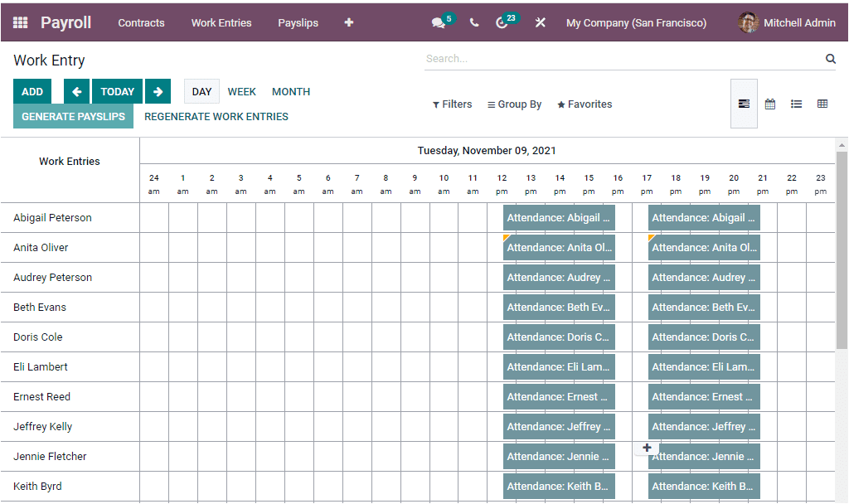Toggle the MONTH view mode
Viewport: 849px width, 504px height.
click(290, 91)
